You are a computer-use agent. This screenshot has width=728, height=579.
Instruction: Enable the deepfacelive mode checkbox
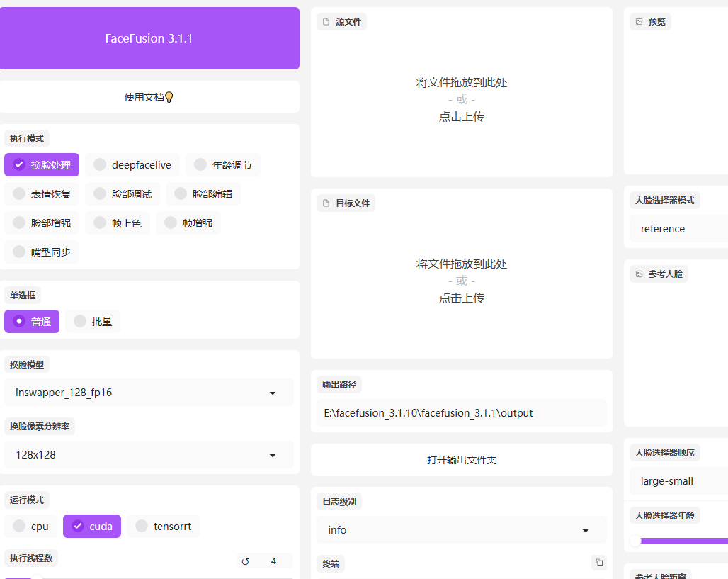[x=132, y=165]
